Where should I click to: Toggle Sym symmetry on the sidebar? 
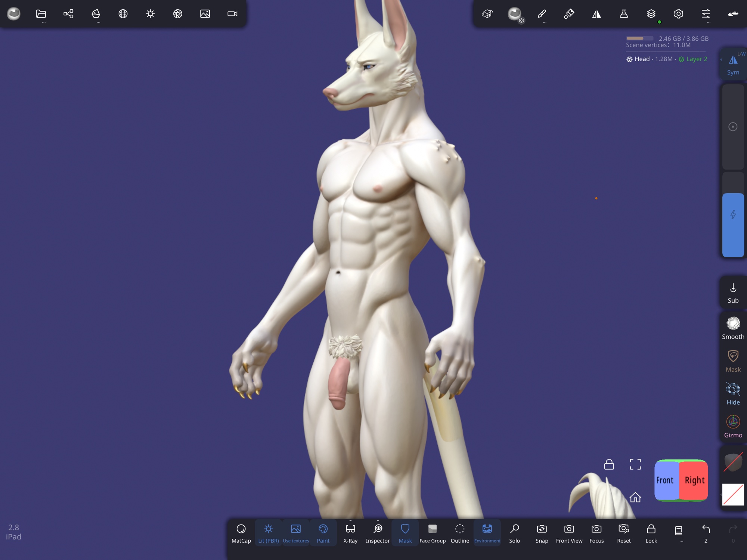tap(733, 64)
